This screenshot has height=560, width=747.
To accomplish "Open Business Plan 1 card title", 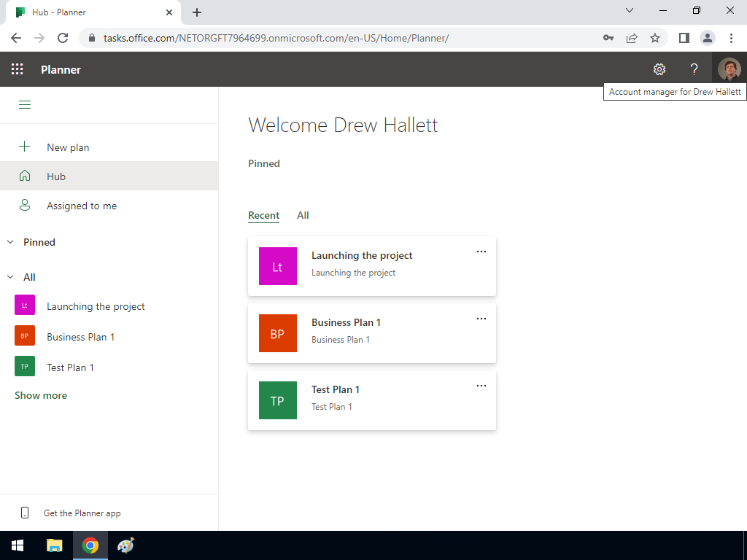I will click(x=347, y=322).
